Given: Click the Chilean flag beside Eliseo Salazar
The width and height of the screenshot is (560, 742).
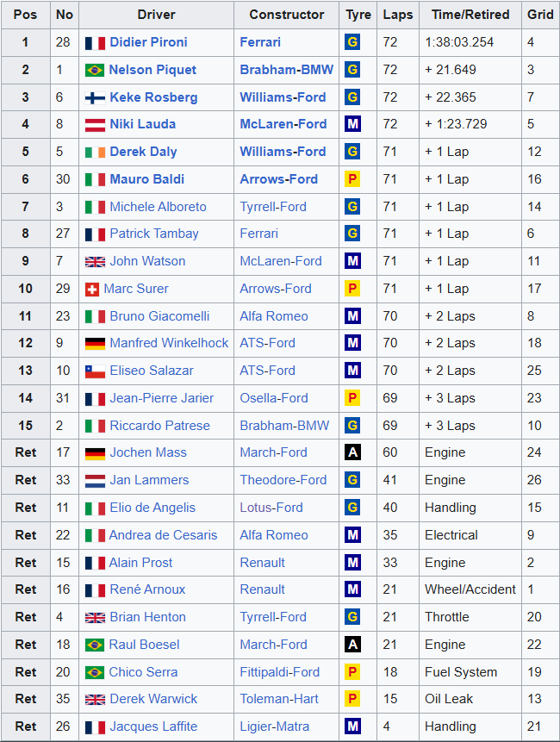Looking at the screenshot, I should pos(95,371).
